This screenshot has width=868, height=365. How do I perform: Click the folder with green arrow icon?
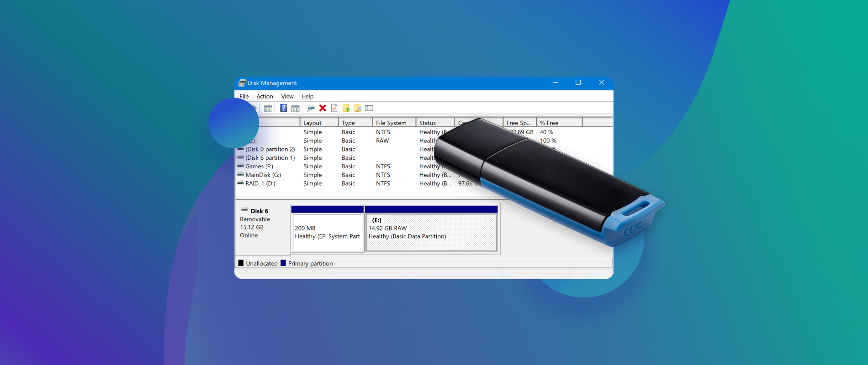coord(346,108)
